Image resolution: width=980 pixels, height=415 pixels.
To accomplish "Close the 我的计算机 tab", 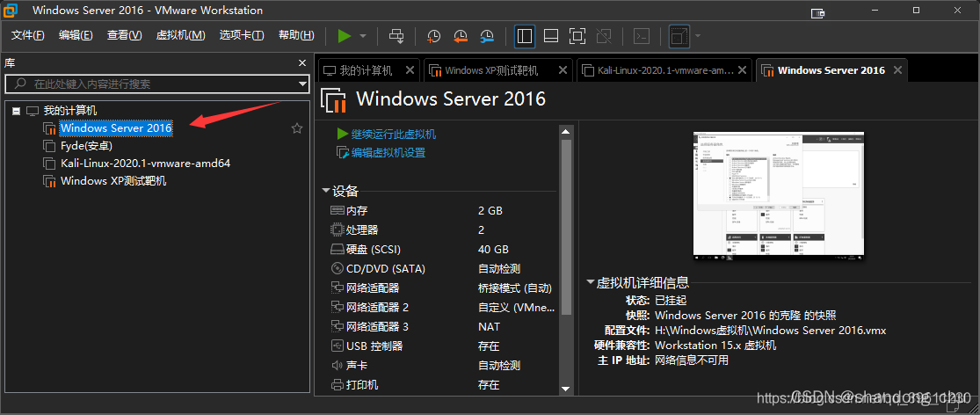I will (410, 70).
